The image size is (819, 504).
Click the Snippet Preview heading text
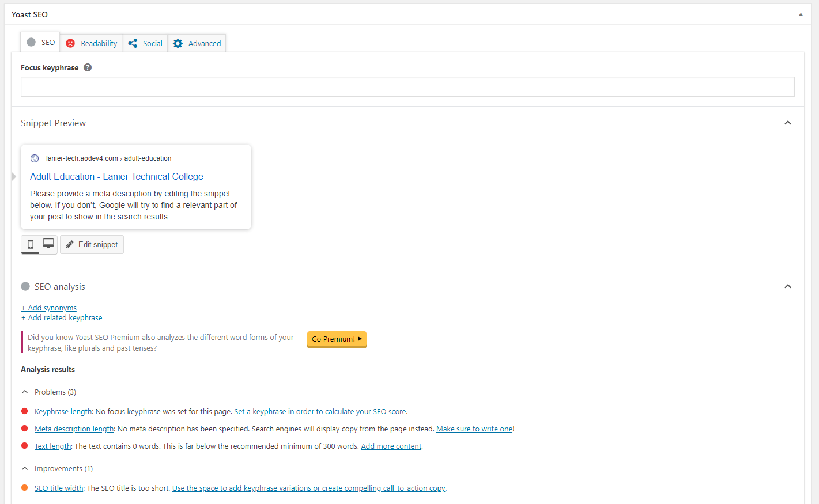53,123
